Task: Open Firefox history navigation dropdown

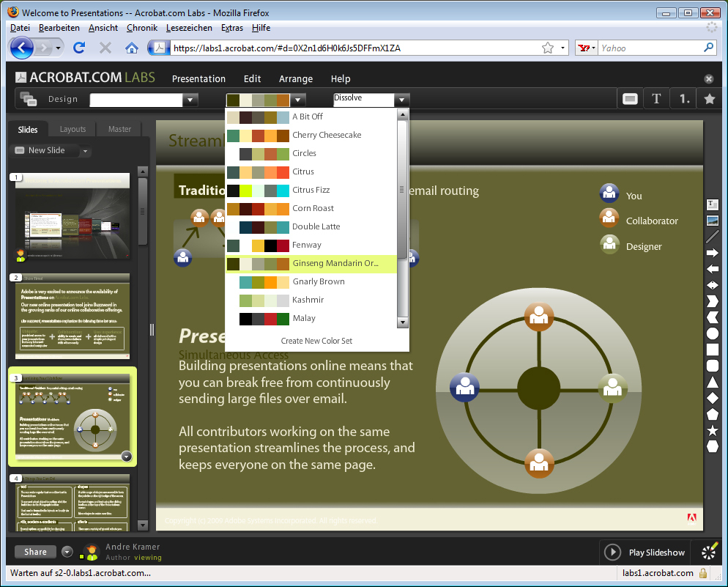Action: [x=58, y=48]
